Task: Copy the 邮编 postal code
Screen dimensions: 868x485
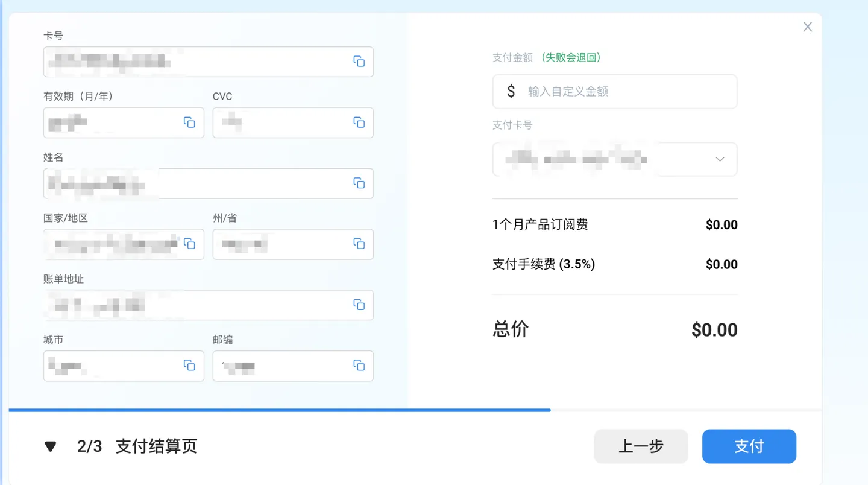Action: pyautogui.click(x=359, y=366)
